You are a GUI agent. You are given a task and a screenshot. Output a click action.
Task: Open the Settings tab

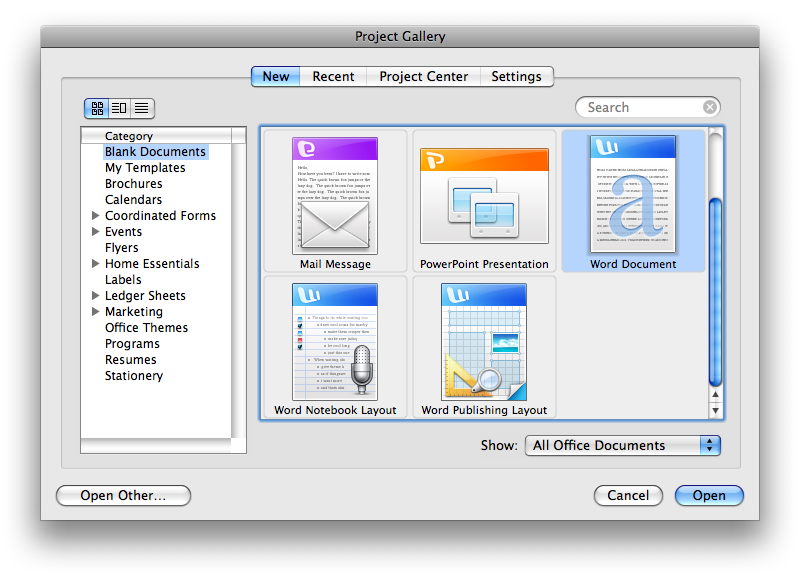[x=516, y=76]
